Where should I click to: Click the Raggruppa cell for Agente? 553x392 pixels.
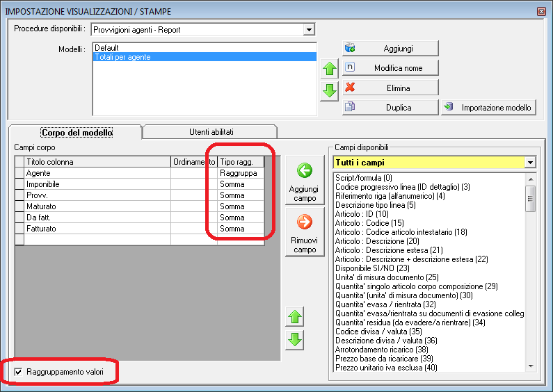point(241,173)
